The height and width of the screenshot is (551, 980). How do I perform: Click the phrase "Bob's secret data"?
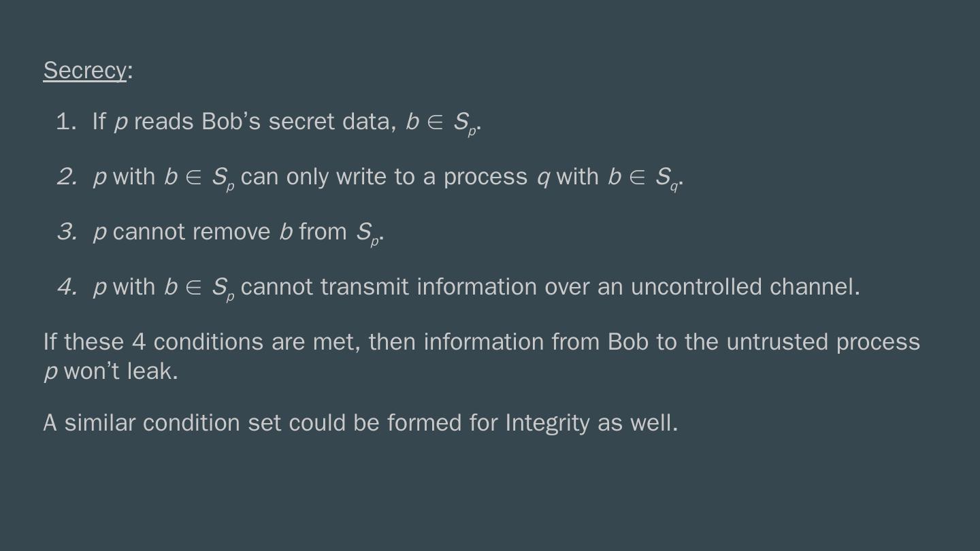[299, 122]
